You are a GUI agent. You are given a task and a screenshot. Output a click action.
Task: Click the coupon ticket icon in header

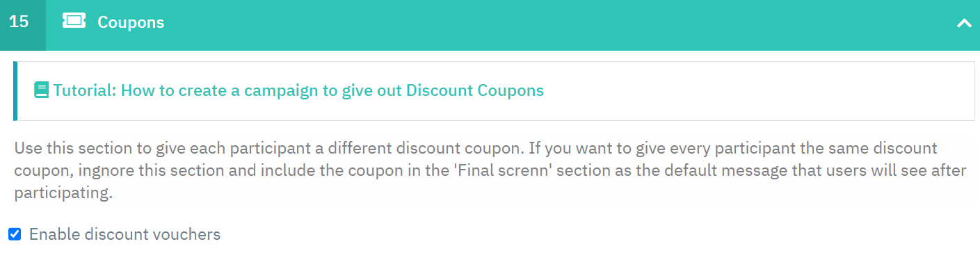[74, 22]
